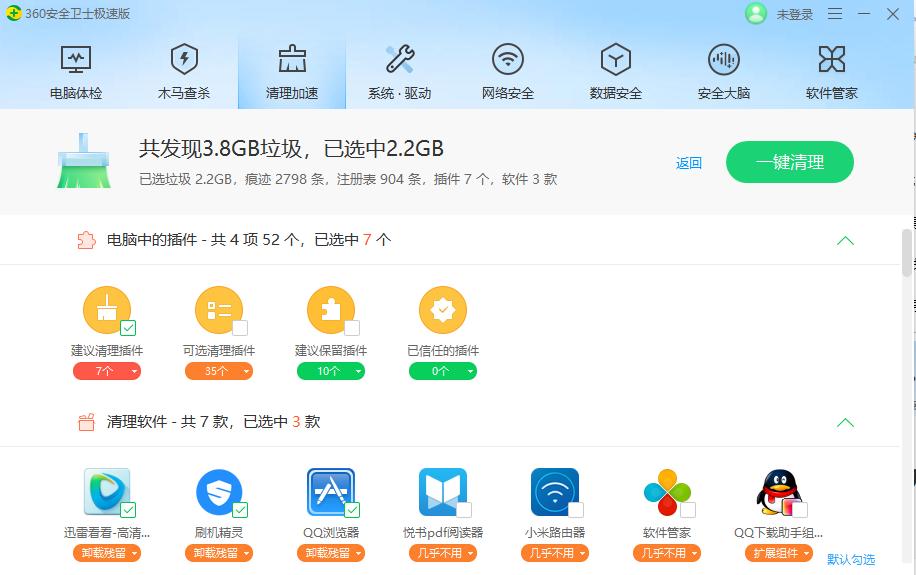Open 卸载残留 dropdown under 迅雷看看
The image size is (916, 575).
[x=107, y=553]
